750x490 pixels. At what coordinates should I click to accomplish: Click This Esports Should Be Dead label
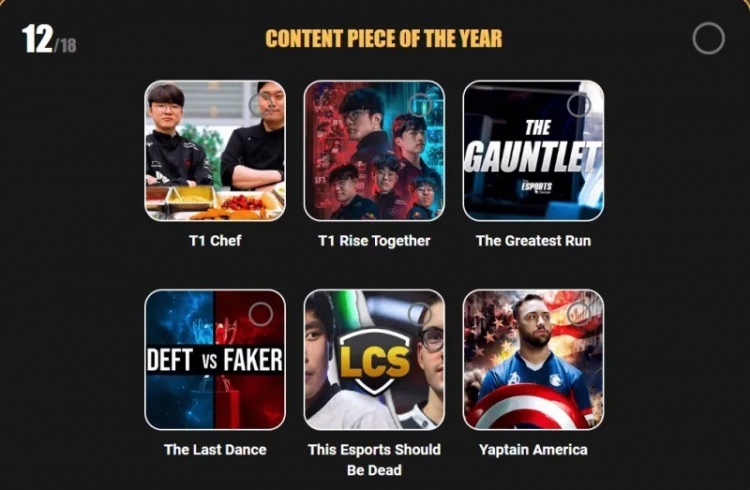click(374, 460)
